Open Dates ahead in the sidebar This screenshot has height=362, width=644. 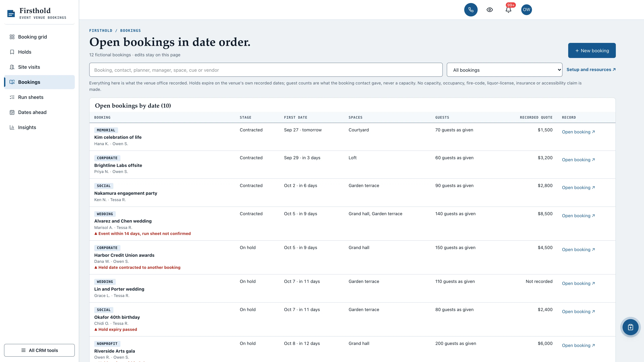pos(40,112)
